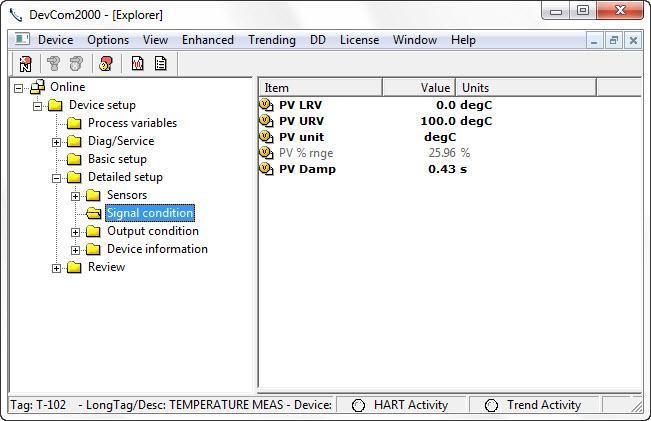Click the Online network device icon

point(37,87)
